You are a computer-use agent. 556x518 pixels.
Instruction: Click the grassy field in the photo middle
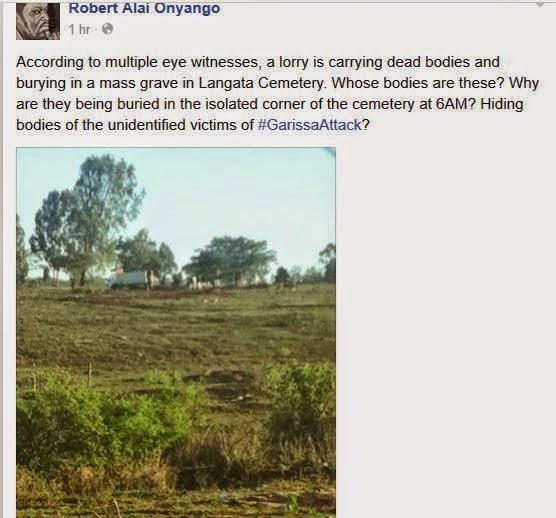coord(176,330)
